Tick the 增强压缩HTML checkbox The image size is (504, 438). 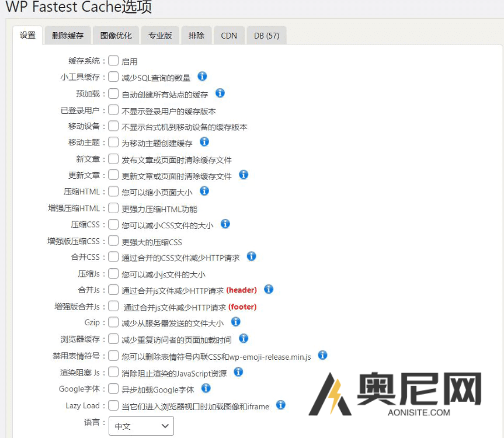pos(113,208)
